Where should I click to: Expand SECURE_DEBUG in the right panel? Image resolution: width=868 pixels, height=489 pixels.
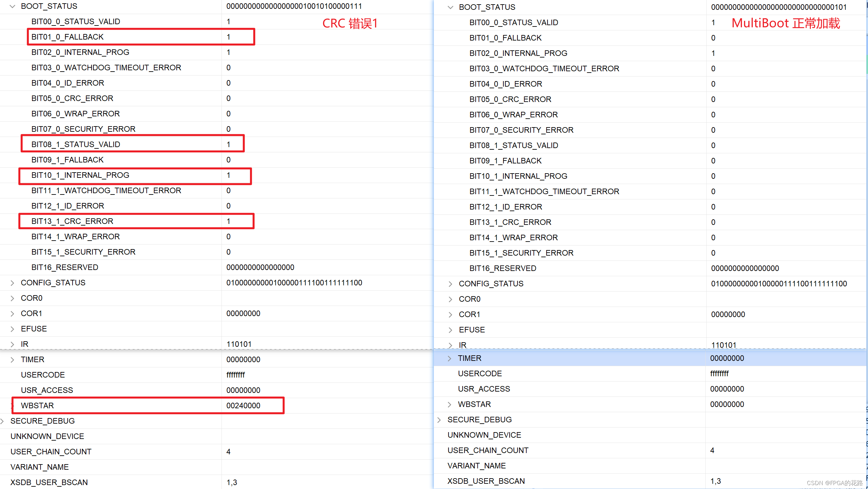tap(439, 420)
